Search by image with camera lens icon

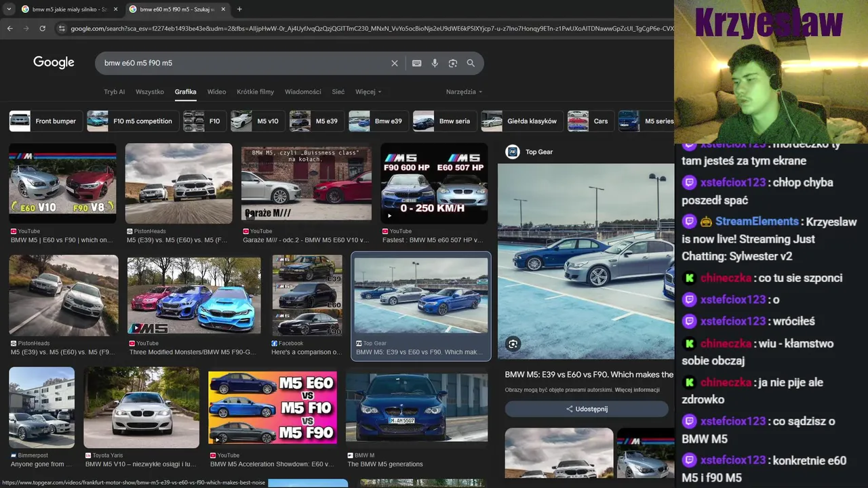click(453, 63)
